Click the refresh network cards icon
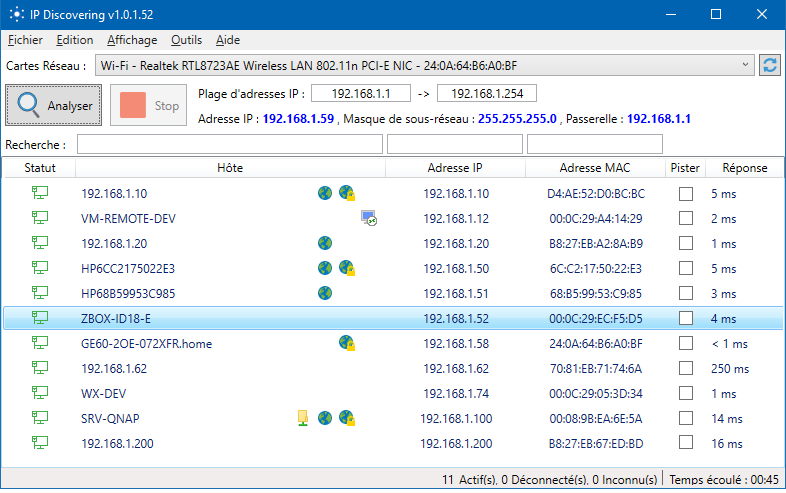Image resolution: width=786 pixels, height=493 pixels. [769, 65]
